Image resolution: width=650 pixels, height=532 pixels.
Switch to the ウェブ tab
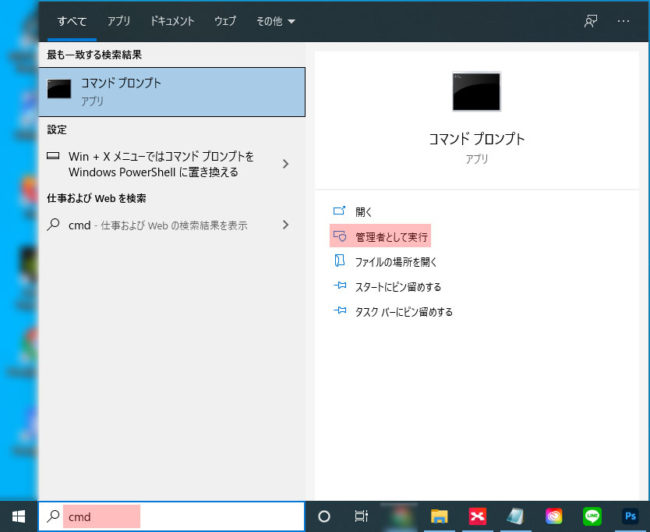click(225, 21)
